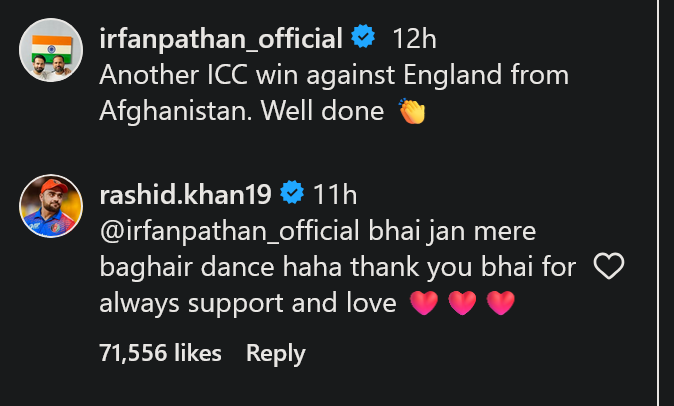
Task: Click the rashid.khan19 username
Action: click(187, 190)
